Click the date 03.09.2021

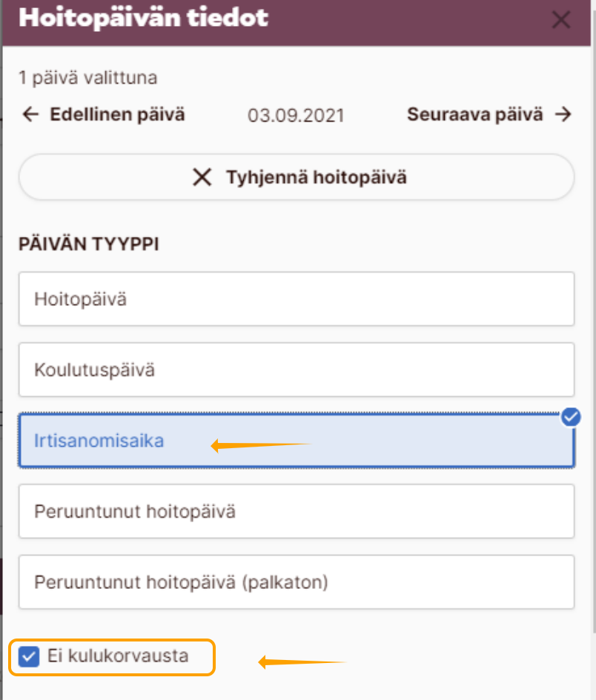click(296, 116)
